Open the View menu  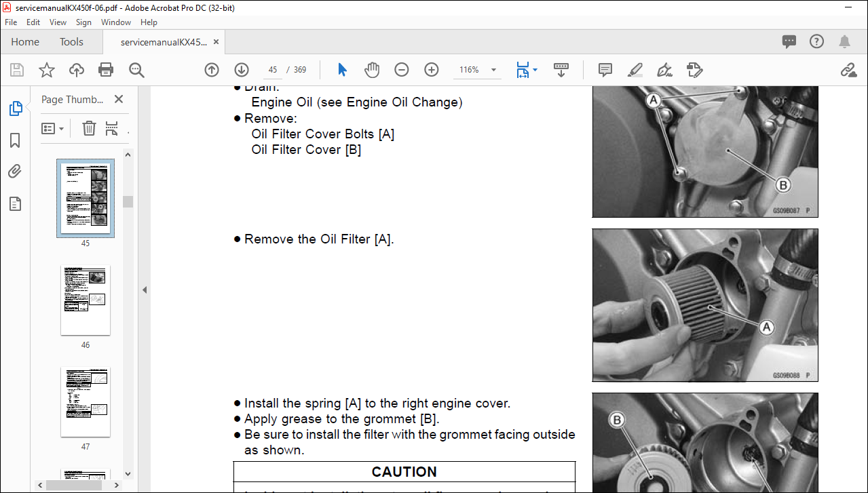click(x=58, y=22)
